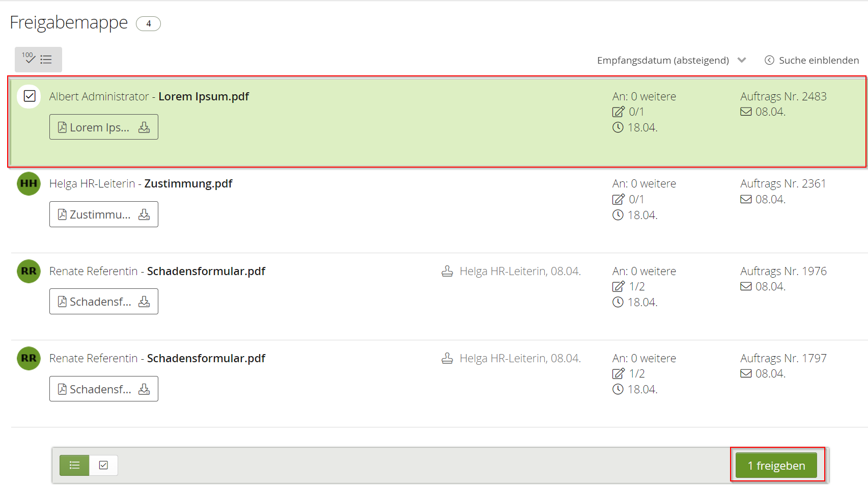Open the Zustimmung.pdf entry title
This screenshot has width=868, height=485.
(x=188, y=183)
